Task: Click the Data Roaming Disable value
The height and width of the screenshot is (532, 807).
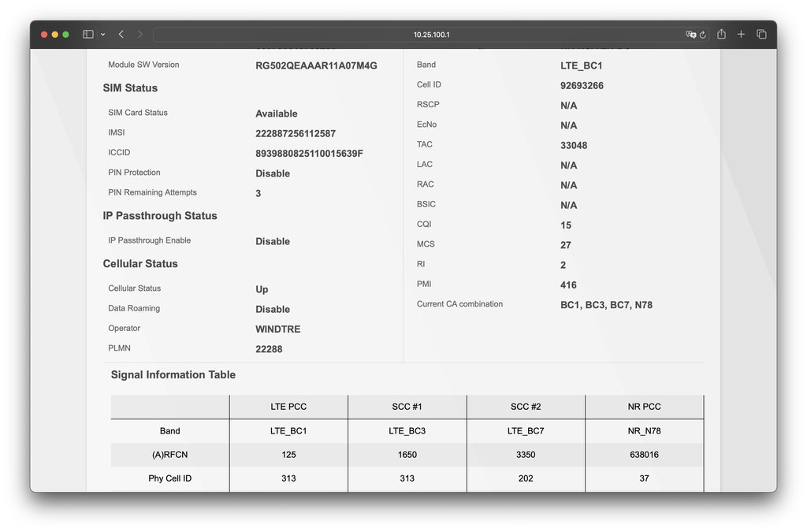Action: click(273, 309)
